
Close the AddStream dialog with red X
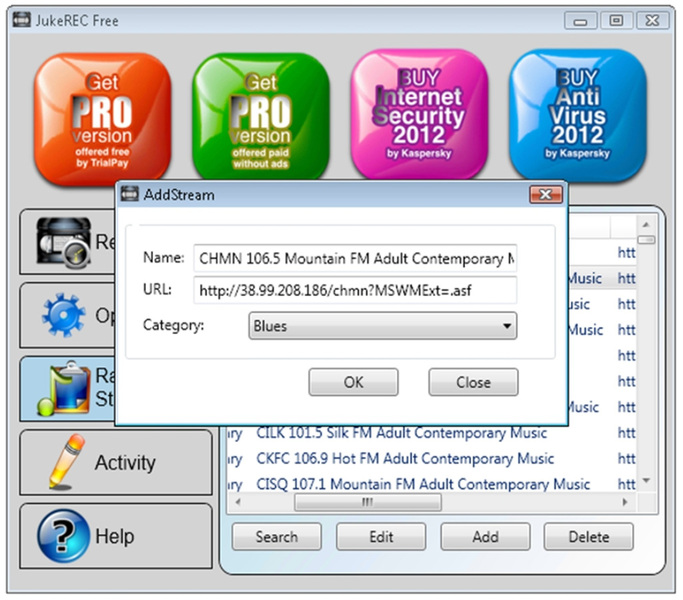(545, 194)
